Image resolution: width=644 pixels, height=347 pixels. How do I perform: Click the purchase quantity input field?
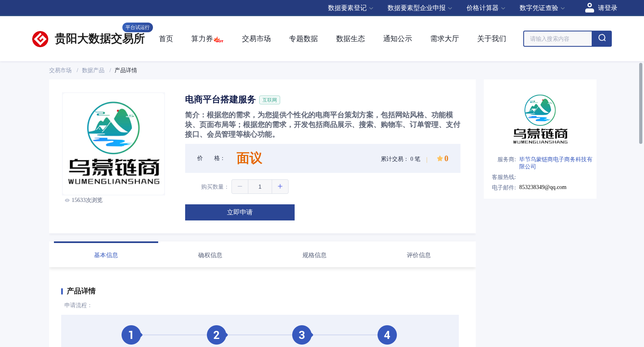click(260, 187)
